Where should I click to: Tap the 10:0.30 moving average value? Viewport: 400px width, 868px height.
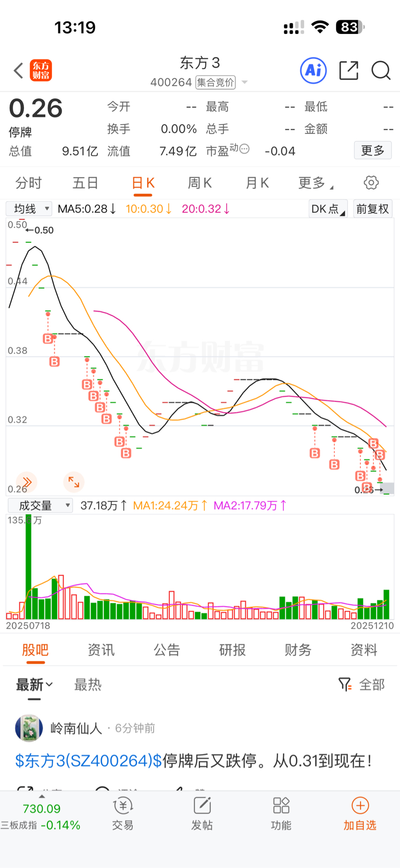(x=149, y=209)
